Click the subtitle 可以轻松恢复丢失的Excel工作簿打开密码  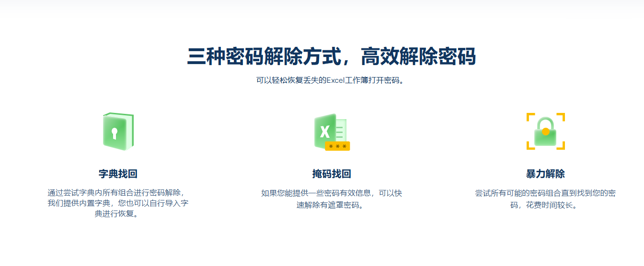tap(332, 80)
